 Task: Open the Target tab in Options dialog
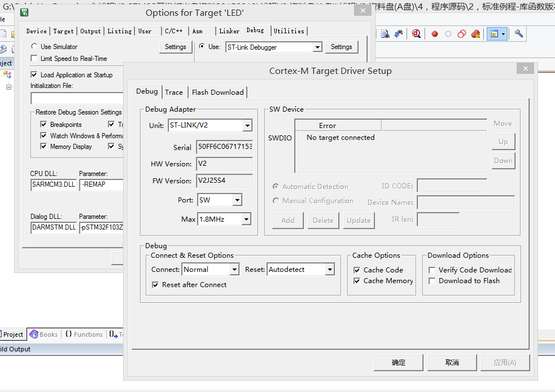click(63, 31)
